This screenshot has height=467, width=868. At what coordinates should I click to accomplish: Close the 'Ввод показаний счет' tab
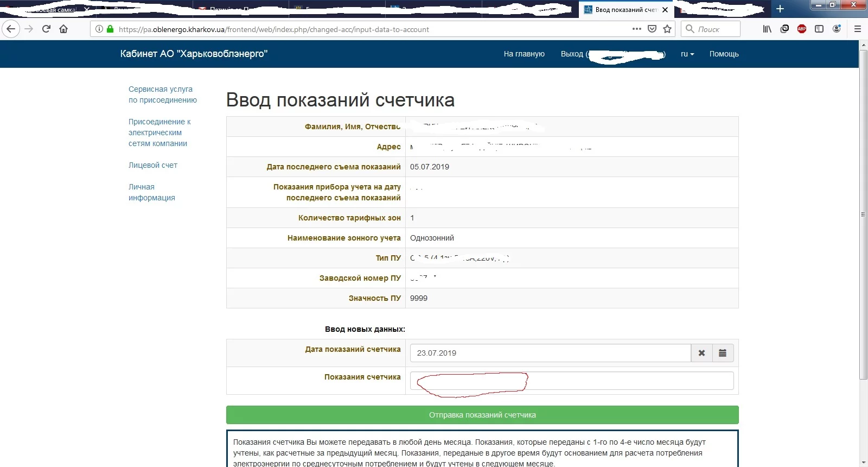click(x=665, y=10)
